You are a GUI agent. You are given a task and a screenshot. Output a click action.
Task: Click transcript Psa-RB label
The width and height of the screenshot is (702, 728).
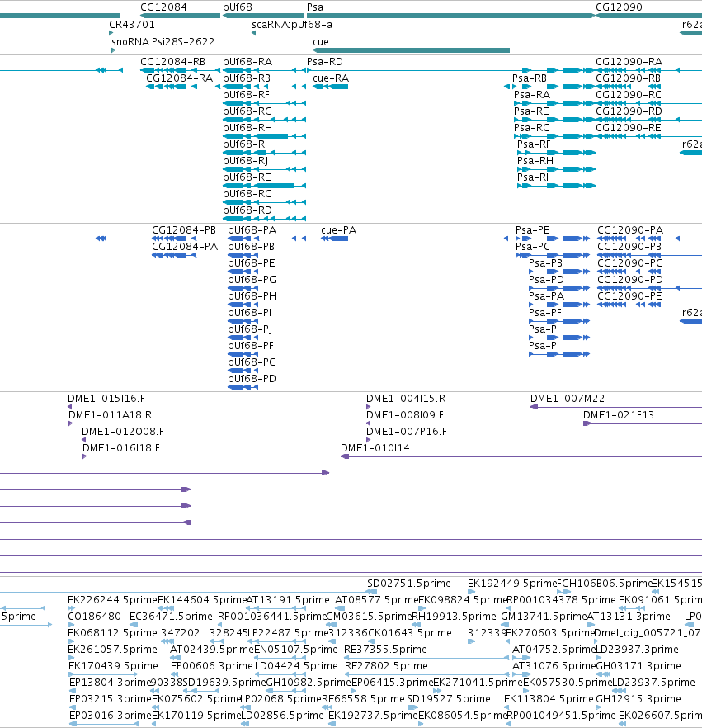click(530, 78)
